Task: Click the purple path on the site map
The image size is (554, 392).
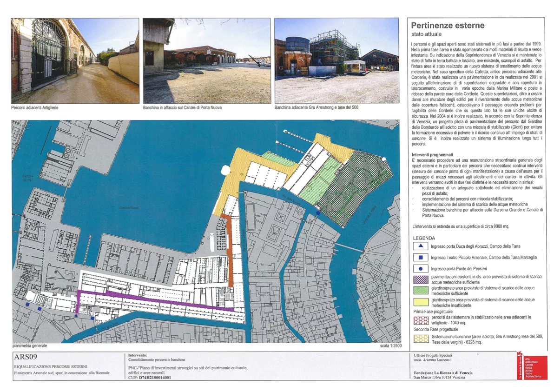Action: pos(155,300)
